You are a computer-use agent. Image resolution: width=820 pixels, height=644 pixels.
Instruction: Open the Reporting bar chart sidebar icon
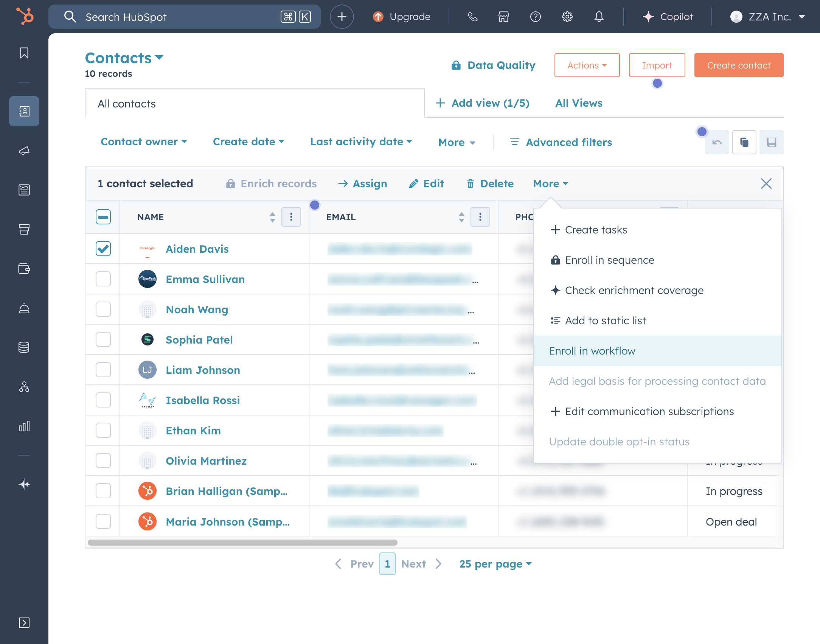click(24, 426)
